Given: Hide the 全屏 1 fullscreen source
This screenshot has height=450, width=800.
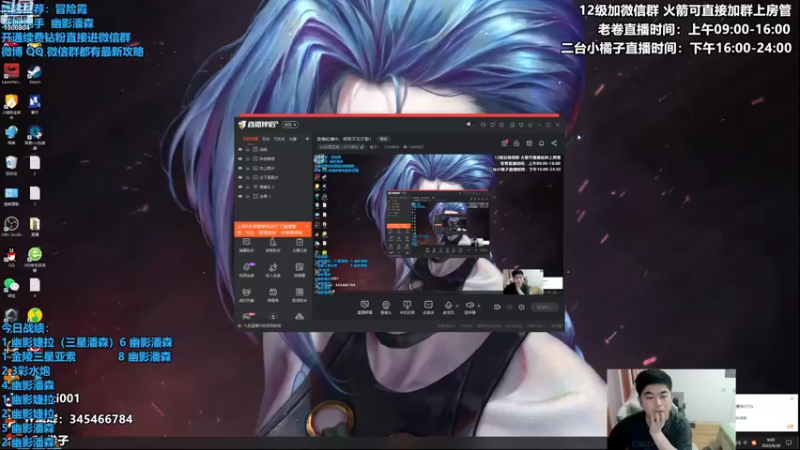Looking at the screenshot, I should click(240, 196).
